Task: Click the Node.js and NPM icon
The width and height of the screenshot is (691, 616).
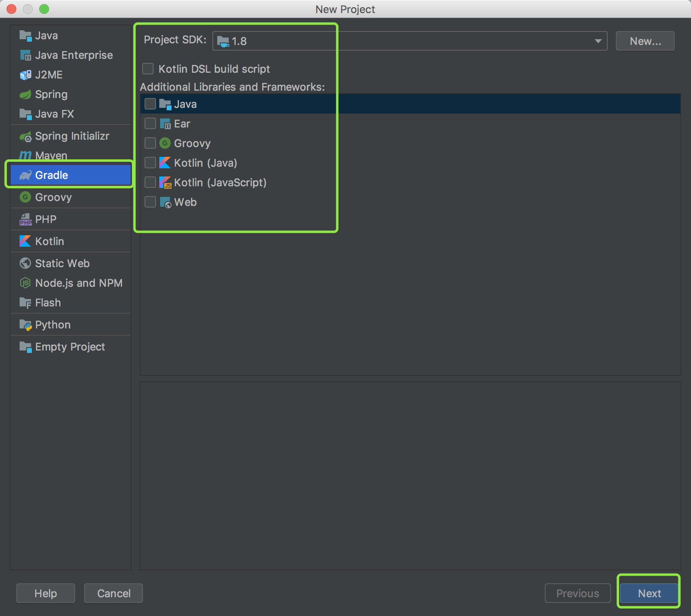Action: [25, 283]
